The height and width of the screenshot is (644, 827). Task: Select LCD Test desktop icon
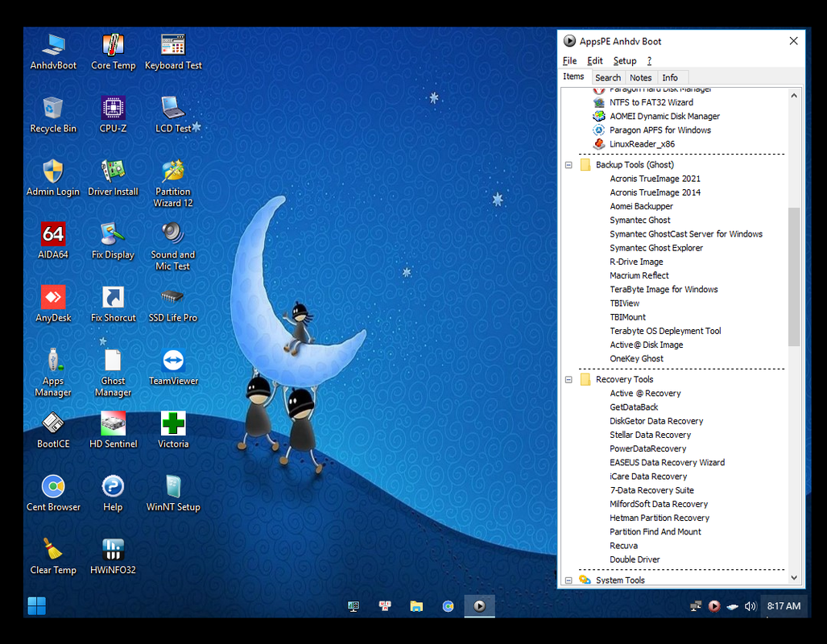[173, 115]
